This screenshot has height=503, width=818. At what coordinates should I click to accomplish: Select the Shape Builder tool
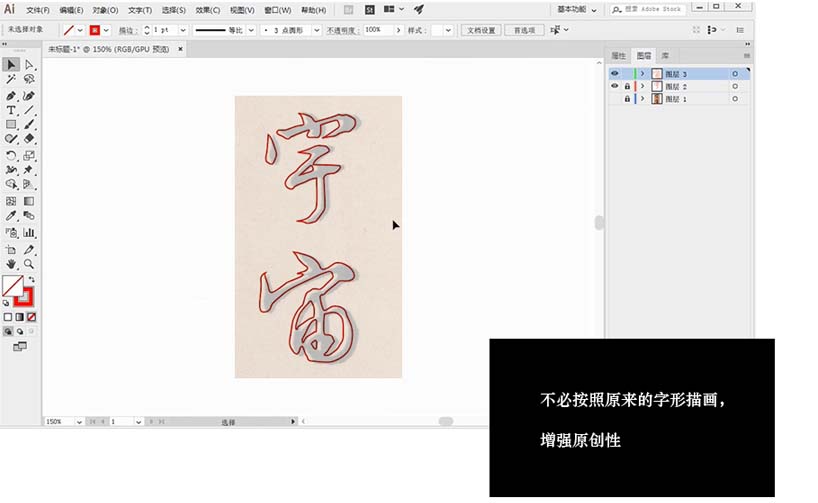coord(11,184)
